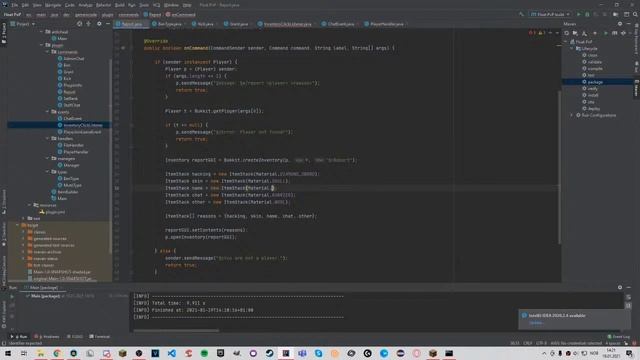The height and width of the screenshot is (360, 640).
Task: Open Spotify from the taskbar
Action: click(204, 353)
